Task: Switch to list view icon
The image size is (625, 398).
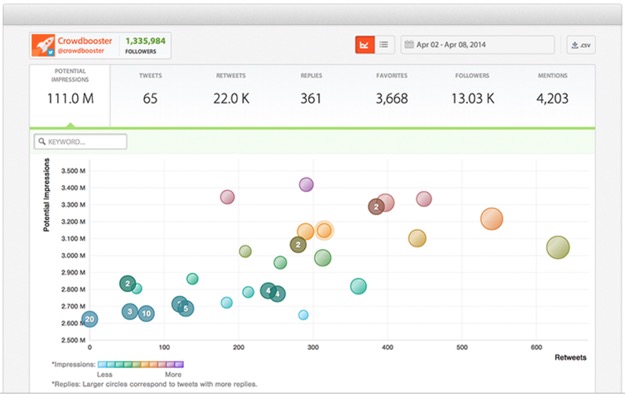Action: pyautogui.click(x=384, y=45)
